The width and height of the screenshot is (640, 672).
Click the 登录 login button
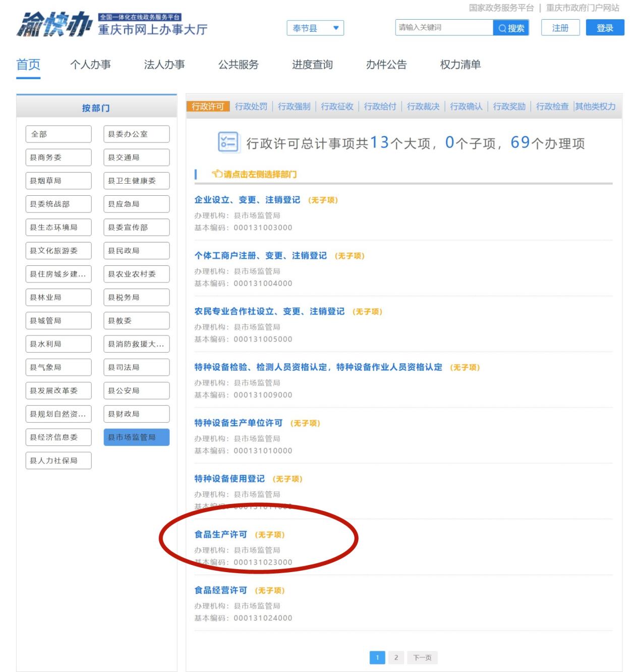605,28
